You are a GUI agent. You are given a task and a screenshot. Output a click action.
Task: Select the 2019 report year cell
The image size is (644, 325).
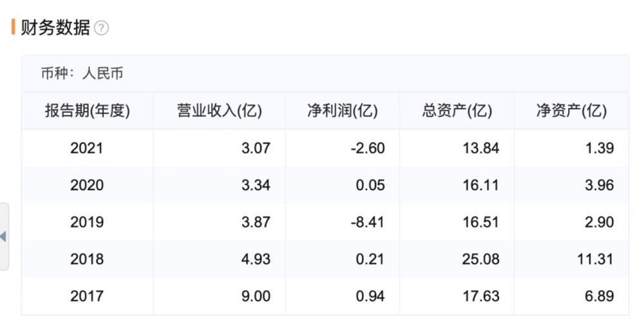point(87,222)
